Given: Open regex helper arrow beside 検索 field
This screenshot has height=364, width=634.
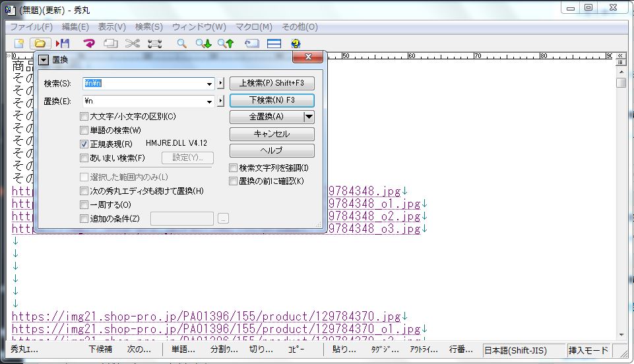Looking at the screenshot, I should tap(220, 84).
